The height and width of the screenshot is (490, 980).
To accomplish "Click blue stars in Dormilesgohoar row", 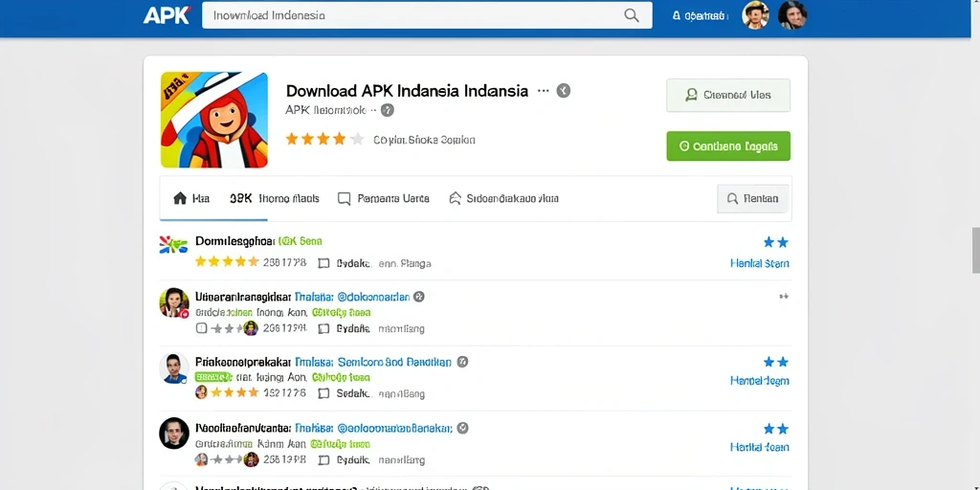I will point(775,242).
